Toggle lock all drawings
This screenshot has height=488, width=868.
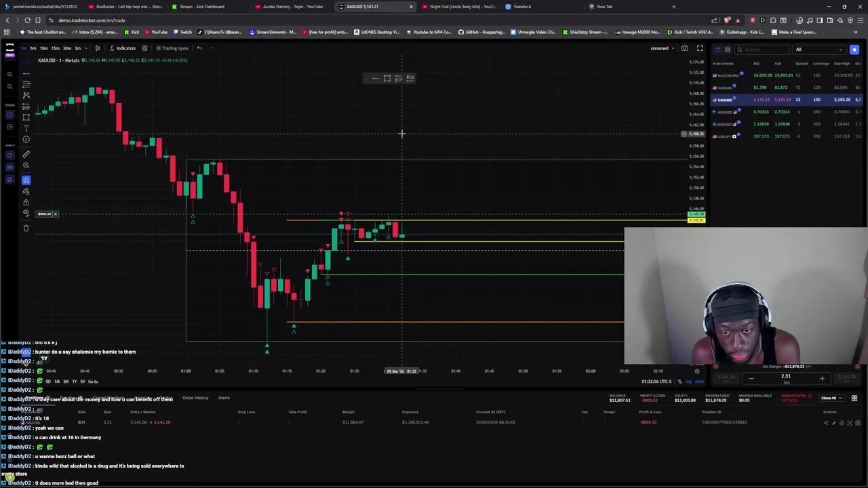pos(26,202)
